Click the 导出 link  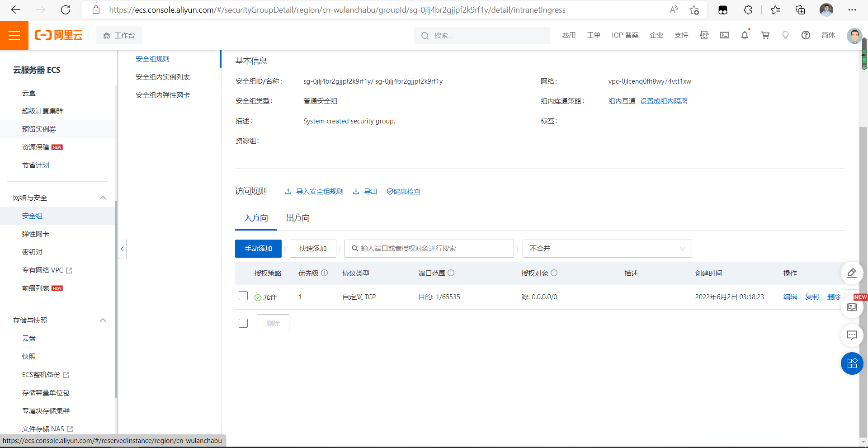pyautogui.click(x=365, y=192)
